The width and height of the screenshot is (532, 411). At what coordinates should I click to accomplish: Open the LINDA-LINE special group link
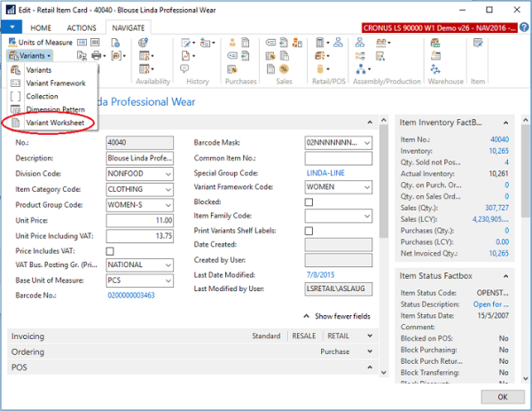325,173
